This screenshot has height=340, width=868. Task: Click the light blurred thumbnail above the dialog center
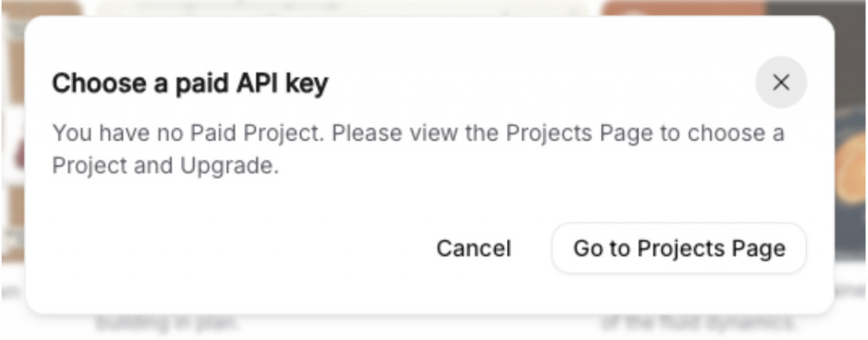click(x=339, y=7)
